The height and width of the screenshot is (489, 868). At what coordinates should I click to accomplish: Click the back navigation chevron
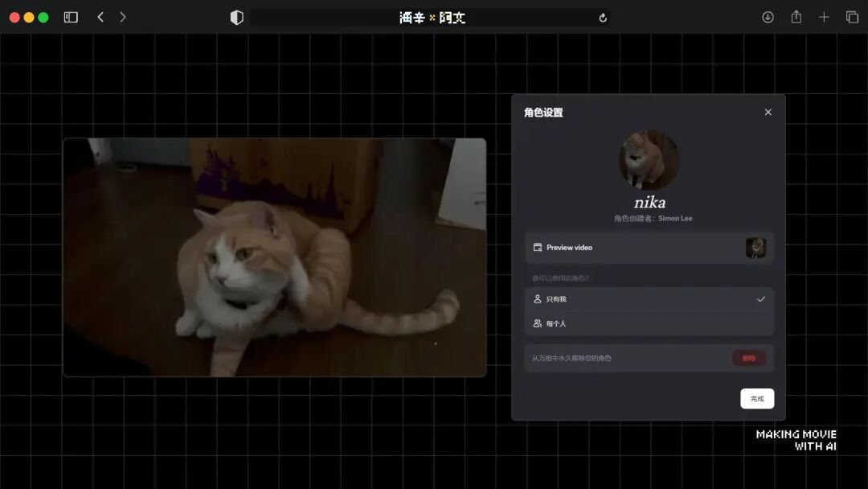pyautogui.click(x=99, y=17)
